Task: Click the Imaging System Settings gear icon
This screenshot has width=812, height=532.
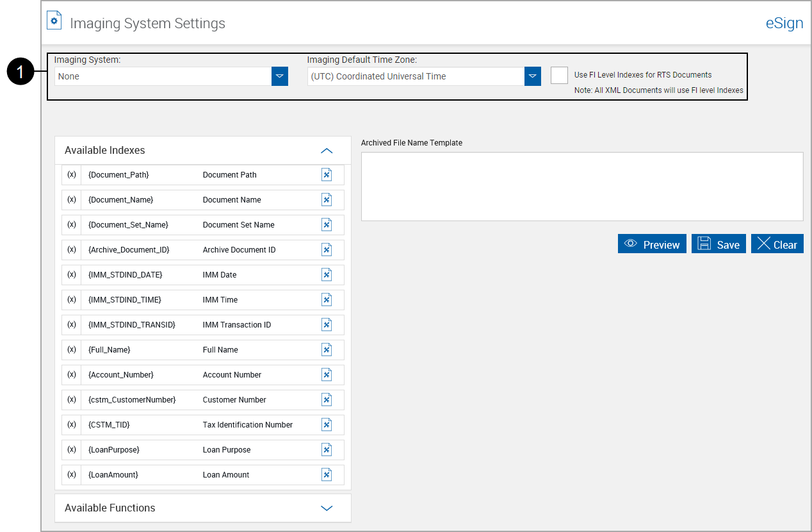Action: coord(54,20)
